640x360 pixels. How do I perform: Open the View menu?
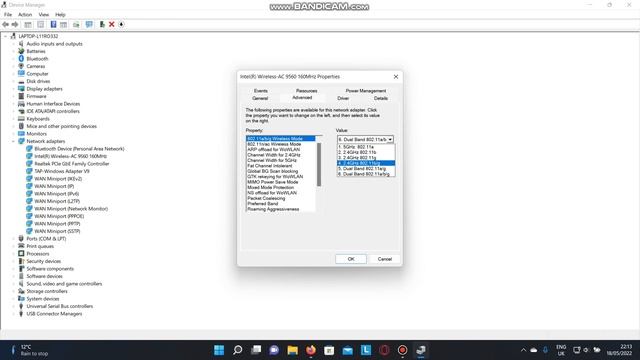44,15
